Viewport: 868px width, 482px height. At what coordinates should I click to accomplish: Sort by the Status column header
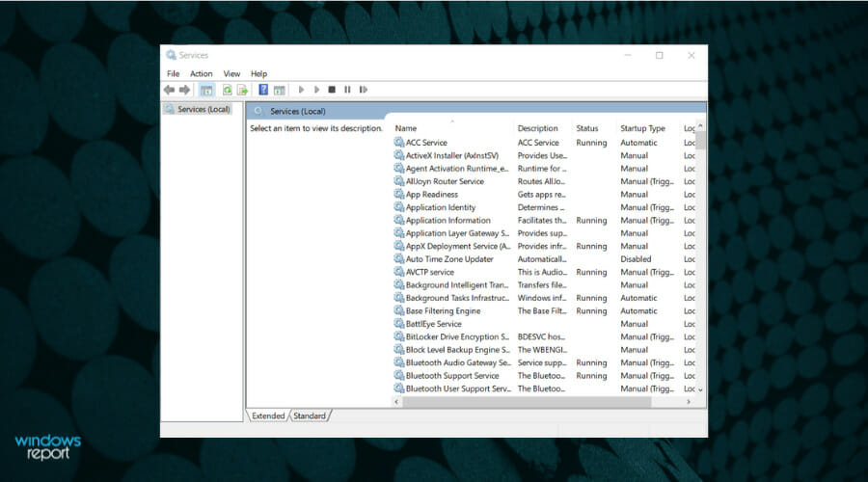[x=587, y=128]
